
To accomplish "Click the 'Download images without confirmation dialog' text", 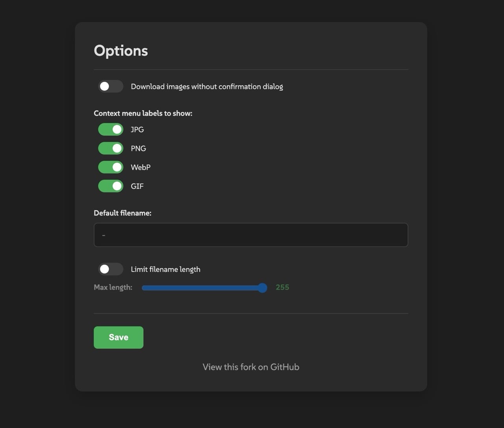I will click(207, 86).
